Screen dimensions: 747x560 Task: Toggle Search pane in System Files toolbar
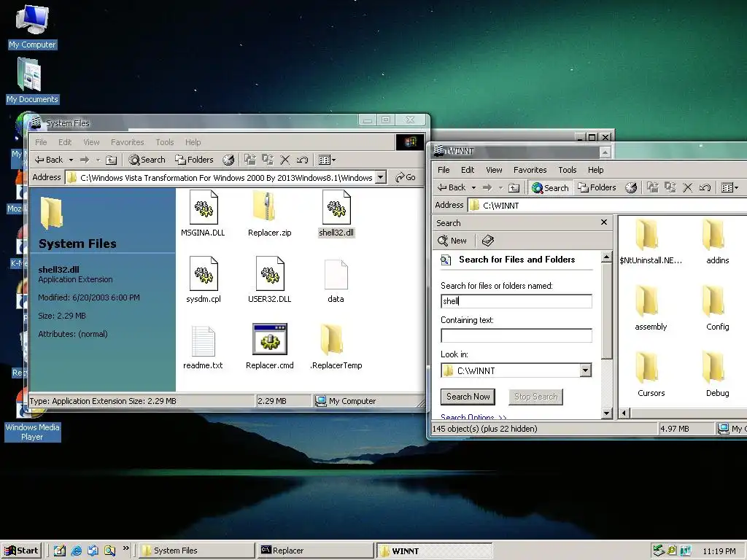point(147,160)
